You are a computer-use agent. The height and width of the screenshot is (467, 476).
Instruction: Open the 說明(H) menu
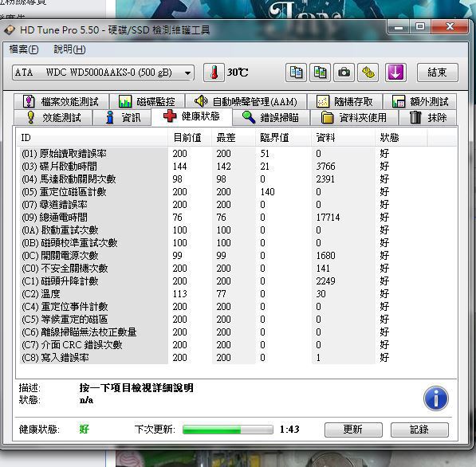pos(69,49)
